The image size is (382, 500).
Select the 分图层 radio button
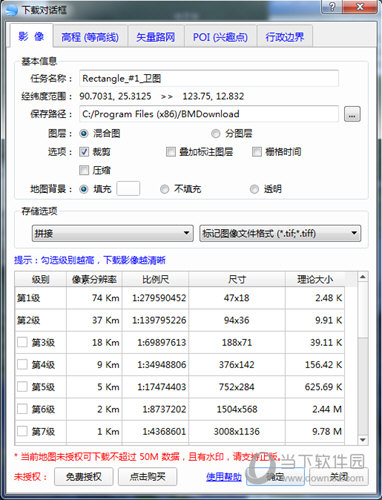pos(216,134)
